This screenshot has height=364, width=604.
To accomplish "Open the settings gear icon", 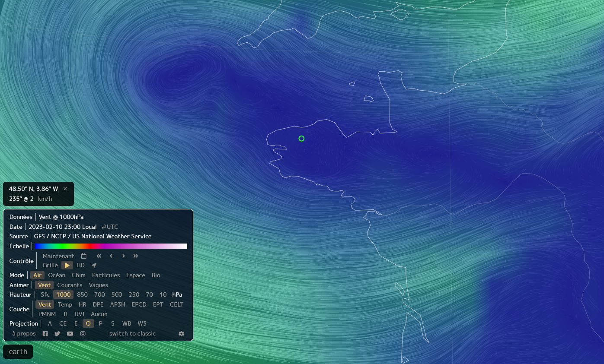I will click(181, 333).
